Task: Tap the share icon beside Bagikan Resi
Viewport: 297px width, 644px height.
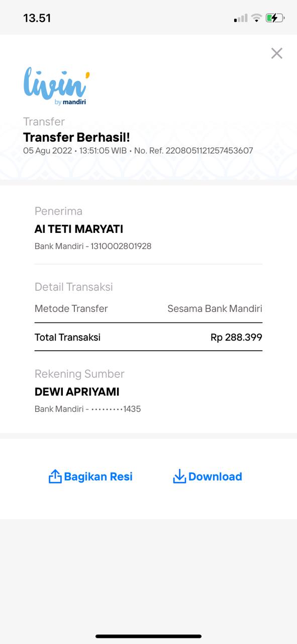Action: click(55, 476)
